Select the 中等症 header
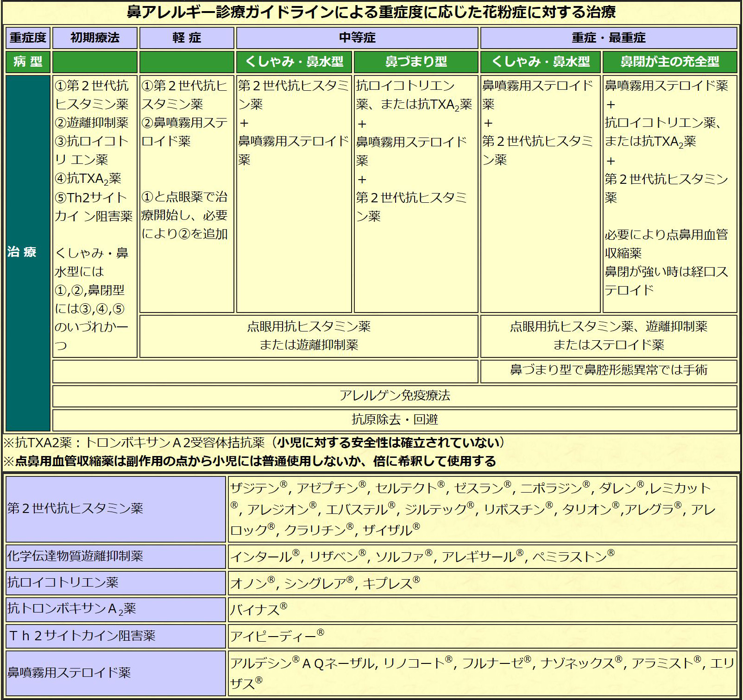This screenshot has width=743, height=700. pos(357,38)
